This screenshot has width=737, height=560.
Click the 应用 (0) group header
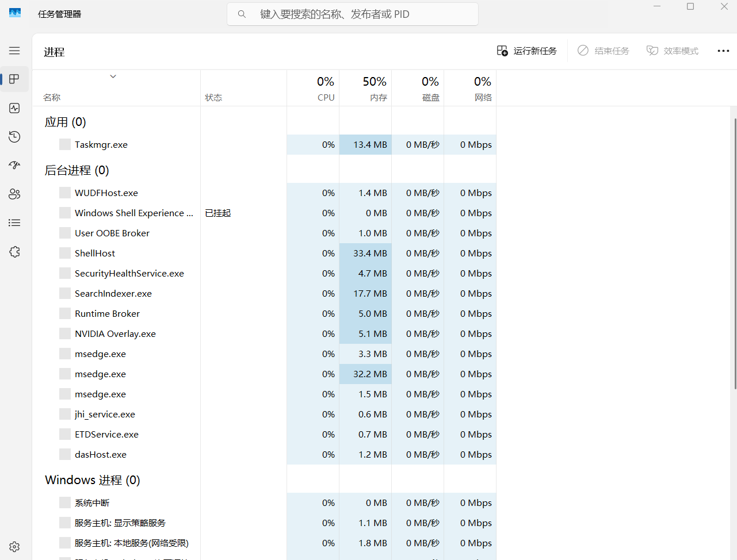click(65, 122)
